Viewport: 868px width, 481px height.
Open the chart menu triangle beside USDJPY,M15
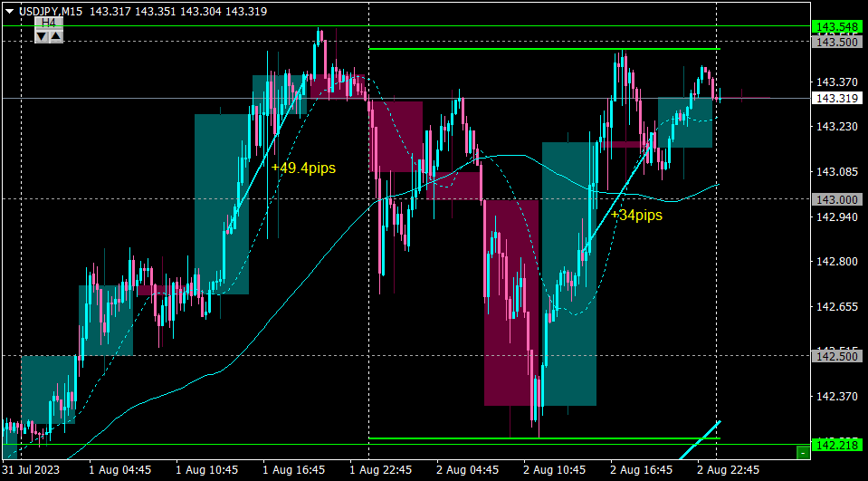coord(10,12)
